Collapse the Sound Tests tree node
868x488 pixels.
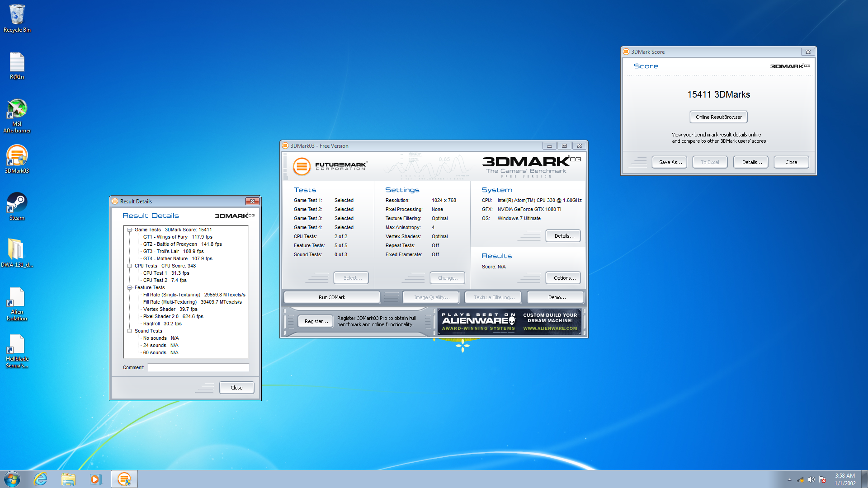click(x=130, y=331)
